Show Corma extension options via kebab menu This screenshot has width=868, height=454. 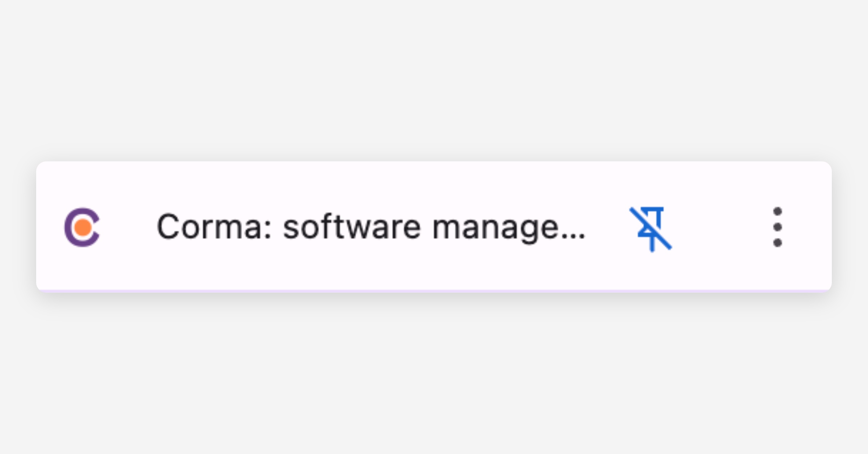[x=777, y=227]
